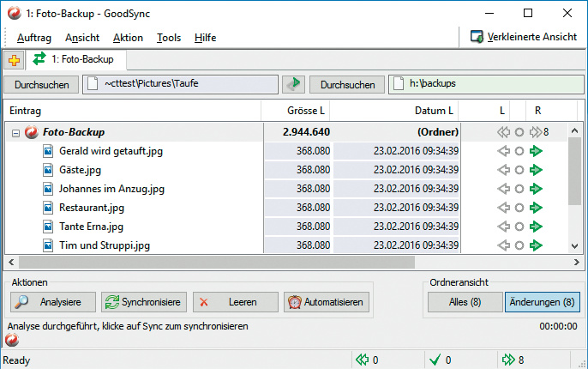Click the GoodSync icon below the status message
Image resolution: width=588 pixels, height=369 pixels.
[12, 340]
